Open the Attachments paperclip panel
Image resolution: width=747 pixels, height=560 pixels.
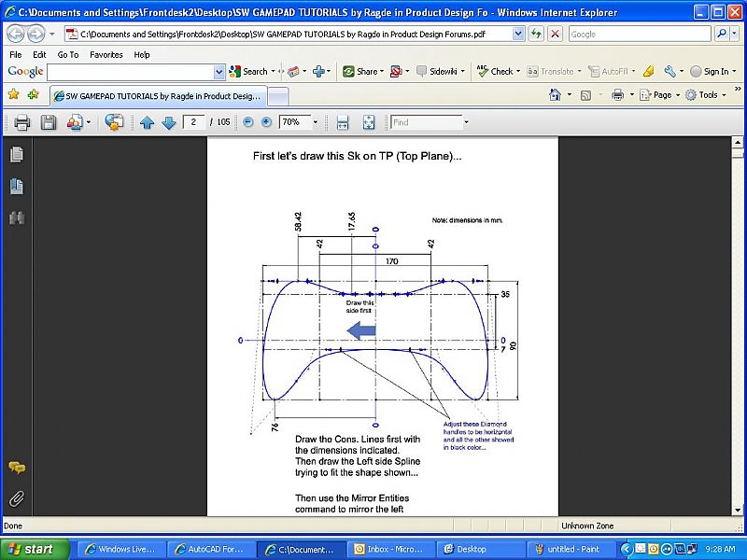(x=17, y=498)
